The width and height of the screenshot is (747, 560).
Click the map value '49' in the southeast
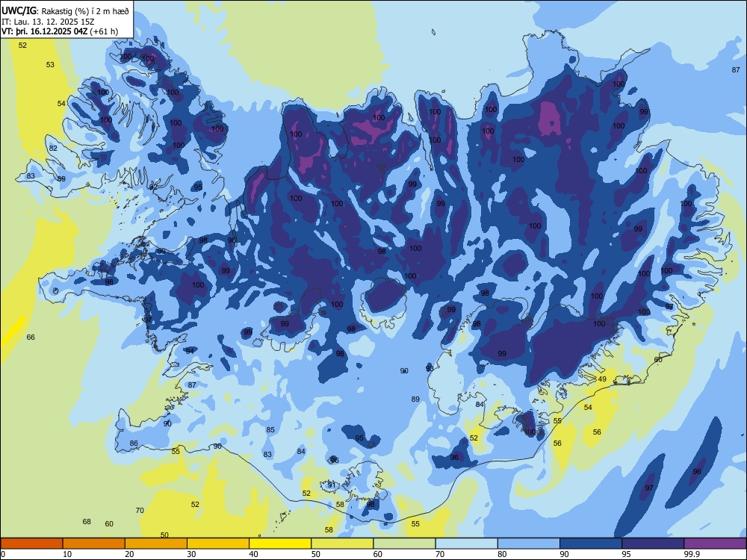(602, 379)
